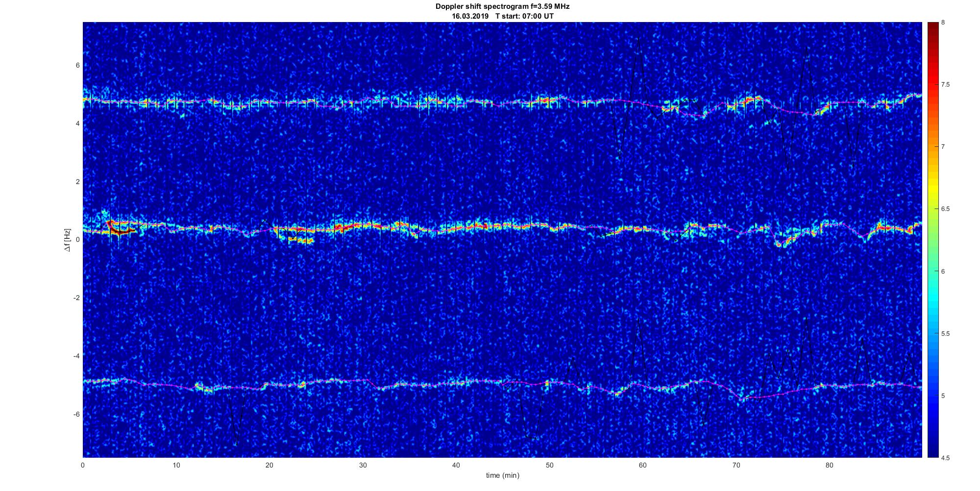The width and height of the screenshot is (980, 491).
Task: Click the x-axis tick label '30'
Action: pyautogui.click(x=363, y=465)
